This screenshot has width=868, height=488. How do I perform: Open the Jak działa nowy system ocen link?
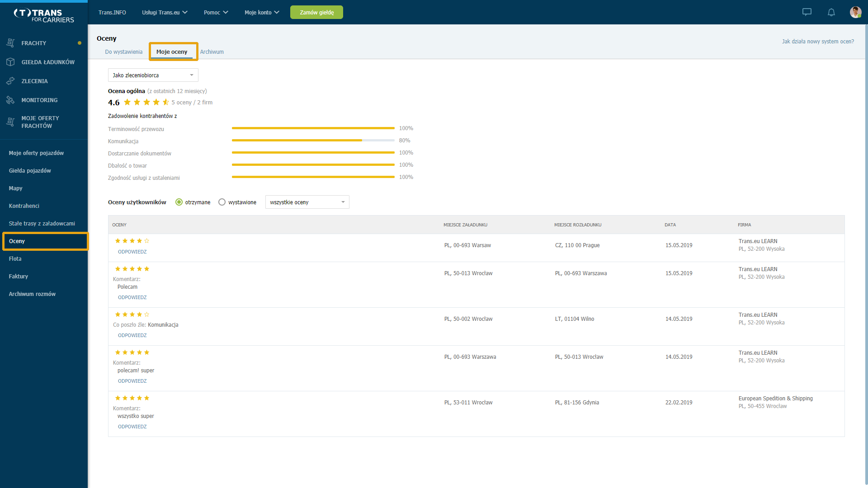[x=818, y=41]
